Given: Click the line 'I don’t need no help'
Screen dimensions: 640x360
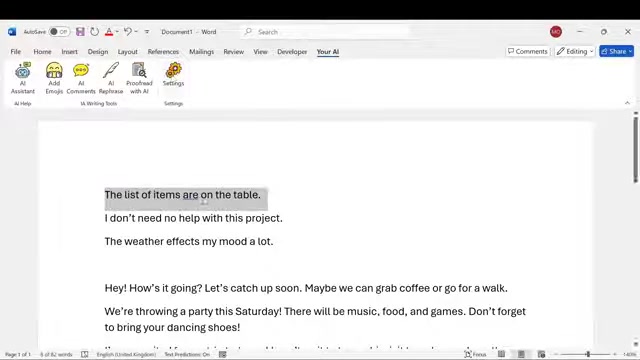Looking at the screenshot, I should tap(193, 218).
